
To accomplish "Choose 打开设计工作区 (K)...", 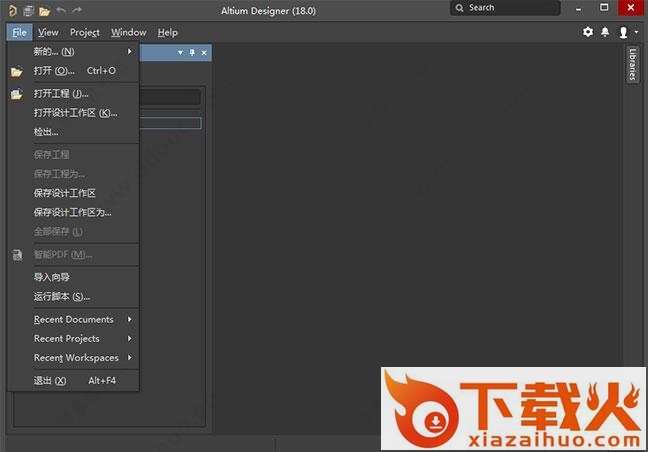I will point(73,113).
